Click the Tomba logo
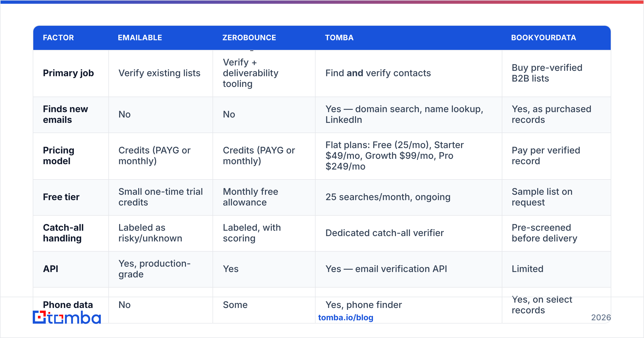The image size is (644, 338). click(x=67, y=317)
